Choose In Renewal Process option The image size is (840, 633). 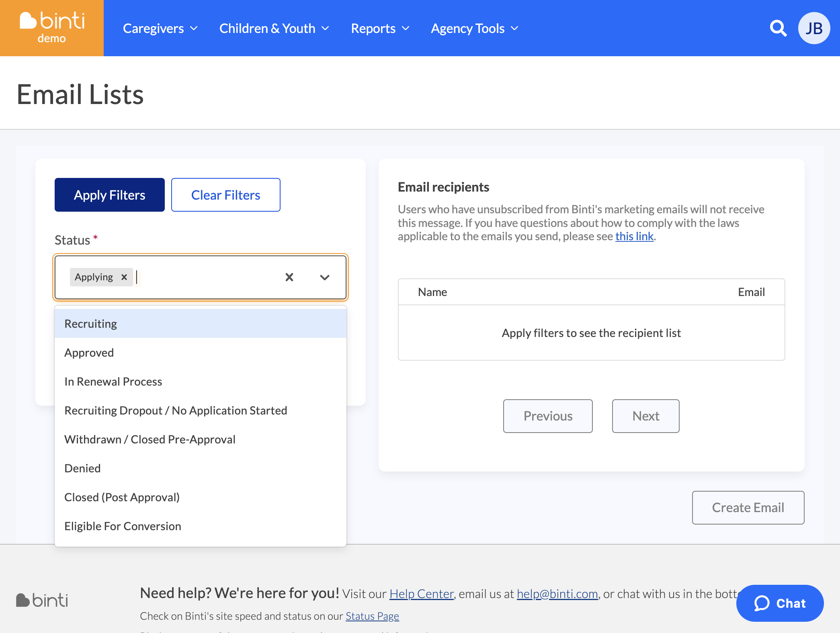(201, 382)
